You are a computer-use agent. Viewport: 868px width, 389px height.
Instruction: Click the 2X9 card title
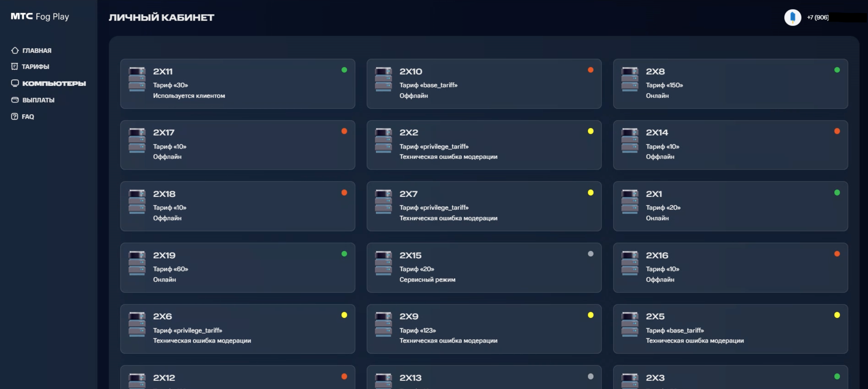tap(409, 316)
